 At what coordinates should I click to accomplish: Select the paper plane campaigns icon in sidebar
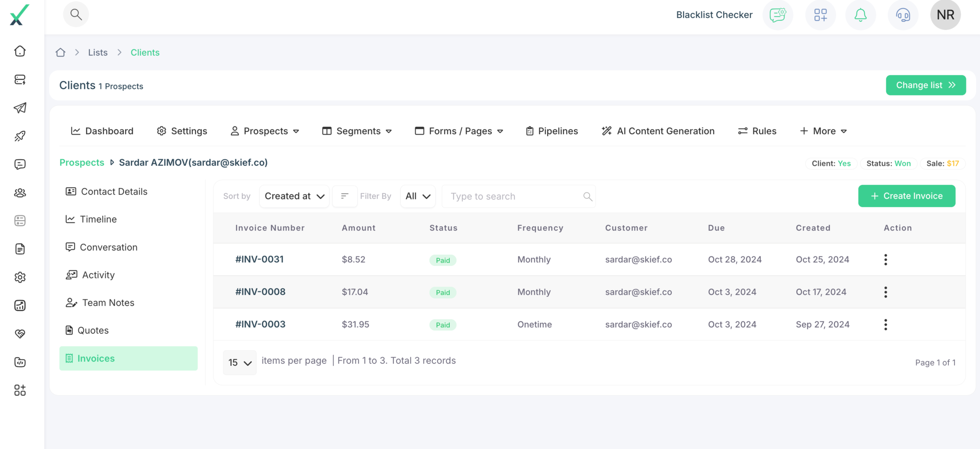click(20, 108)
